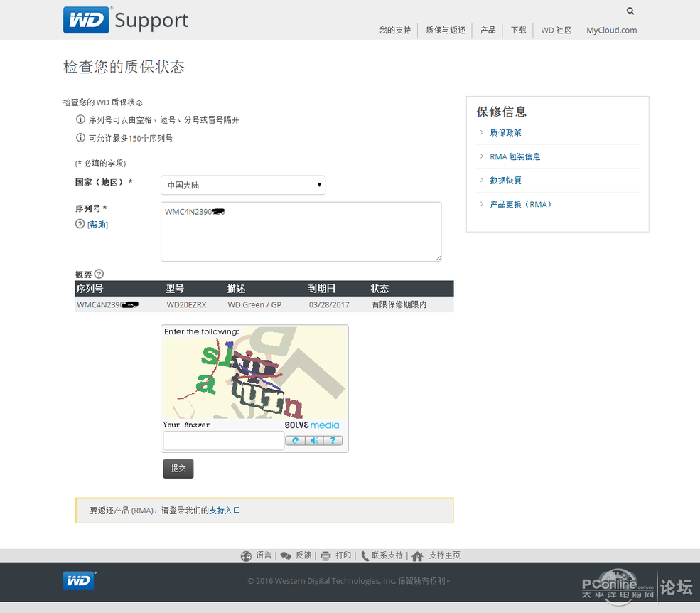Click the 语言 footer link

click(264, 555)
